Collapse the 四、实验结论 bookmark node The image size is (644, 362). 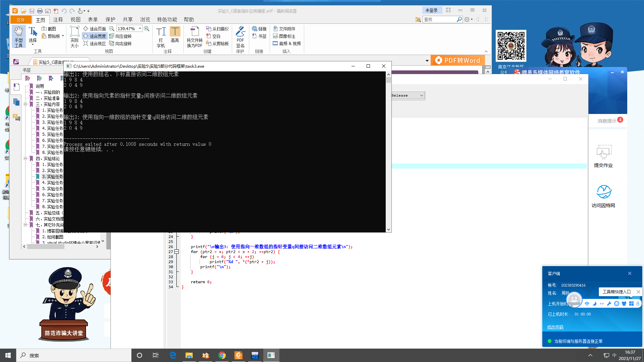click(x=25, y=159)
